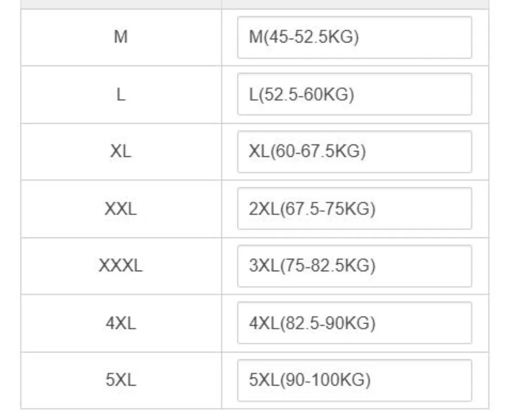Viewport: 515px width, 420px height.
Task: Place cursor after the text M(45-52.5KG)
Action: (361, 37)
